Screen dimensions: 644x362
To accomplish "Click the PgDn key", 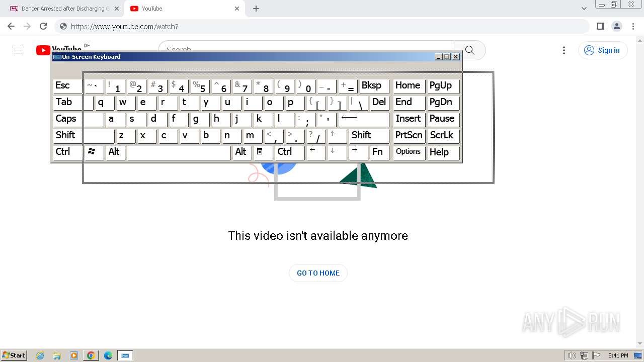I will point(443,103).
